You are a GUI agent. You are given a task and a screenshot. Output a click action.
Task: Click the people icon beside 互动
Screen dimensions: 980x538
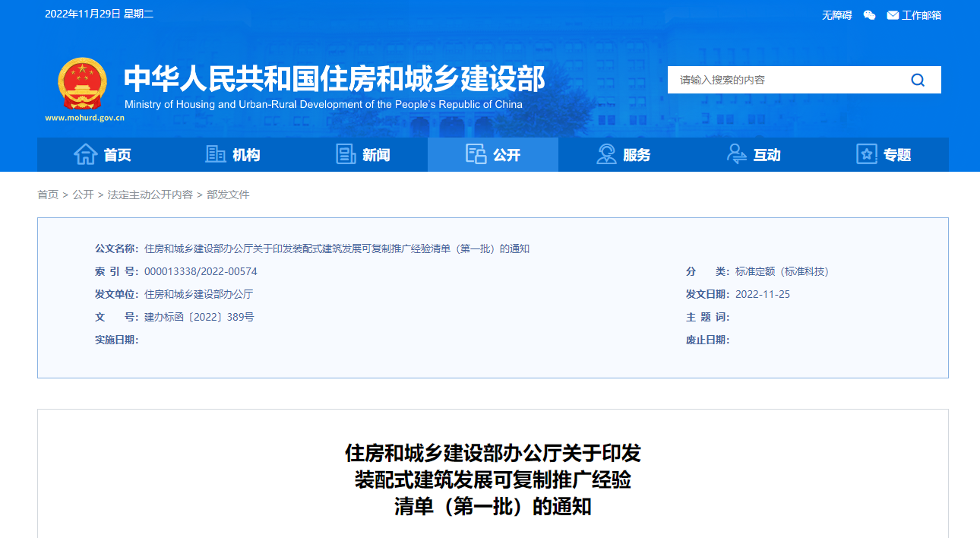coord(736,154)
